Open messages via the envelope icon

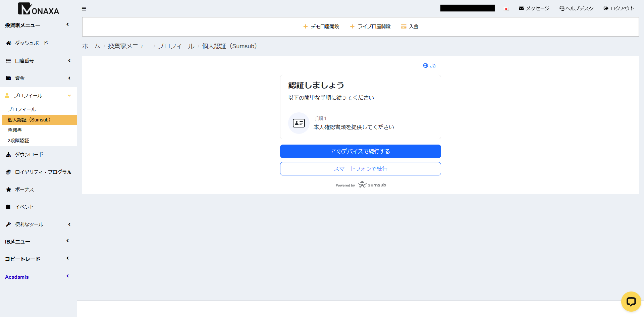[521, 8]
